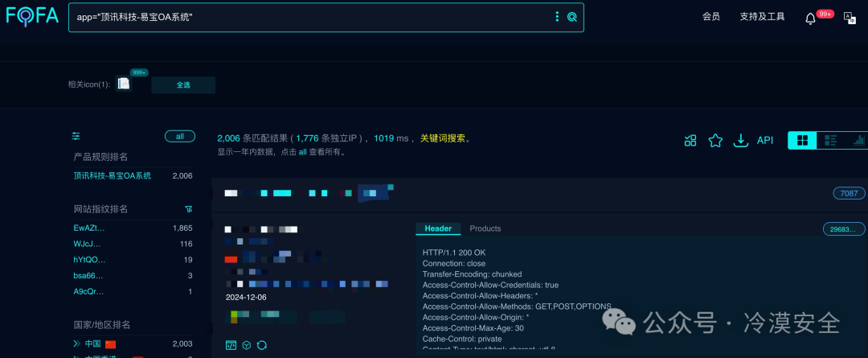Toggle the all data pill

tap(180, 136)
